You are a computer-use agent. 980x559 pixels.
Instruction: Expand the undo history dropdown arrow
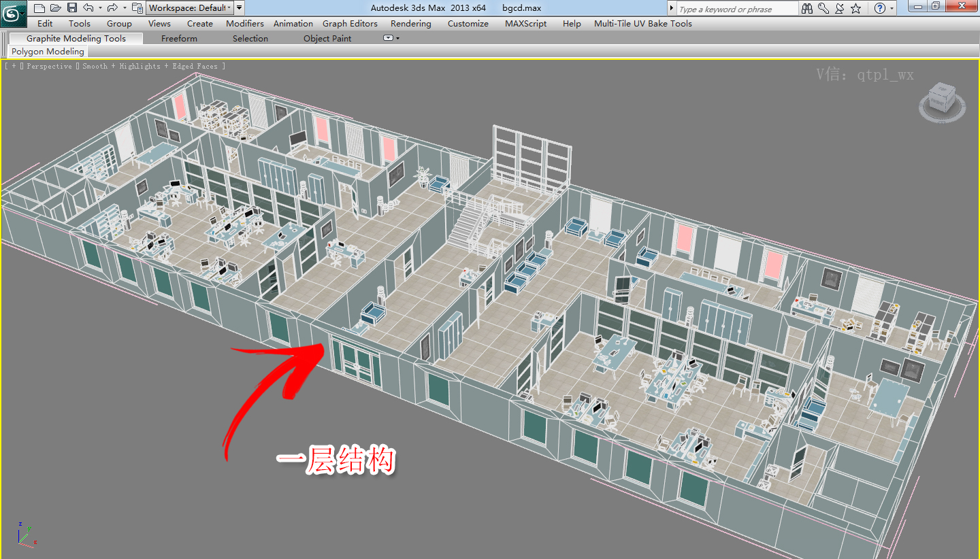100,8
